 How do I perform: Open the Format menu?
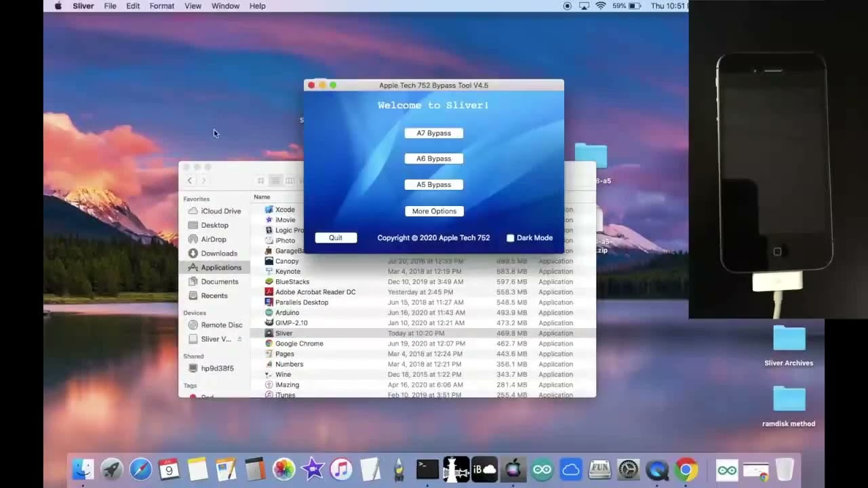coord(162,6)
